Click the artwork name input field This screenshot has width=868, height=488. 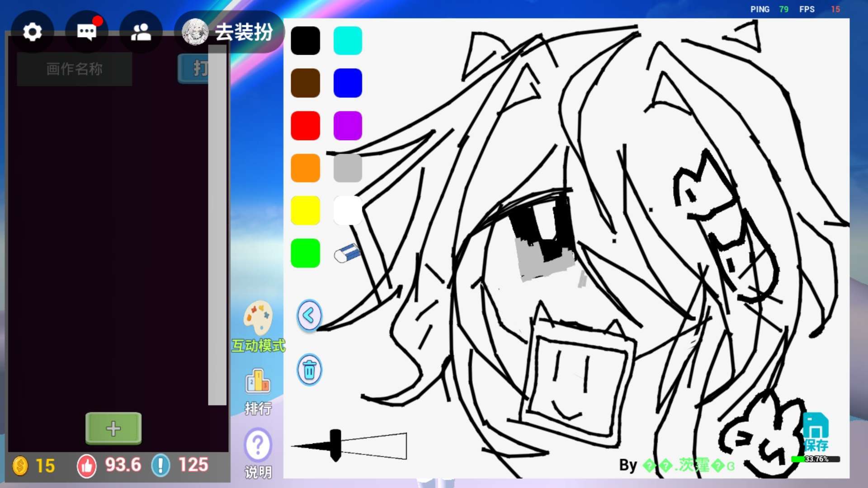(x=75, y=69)
